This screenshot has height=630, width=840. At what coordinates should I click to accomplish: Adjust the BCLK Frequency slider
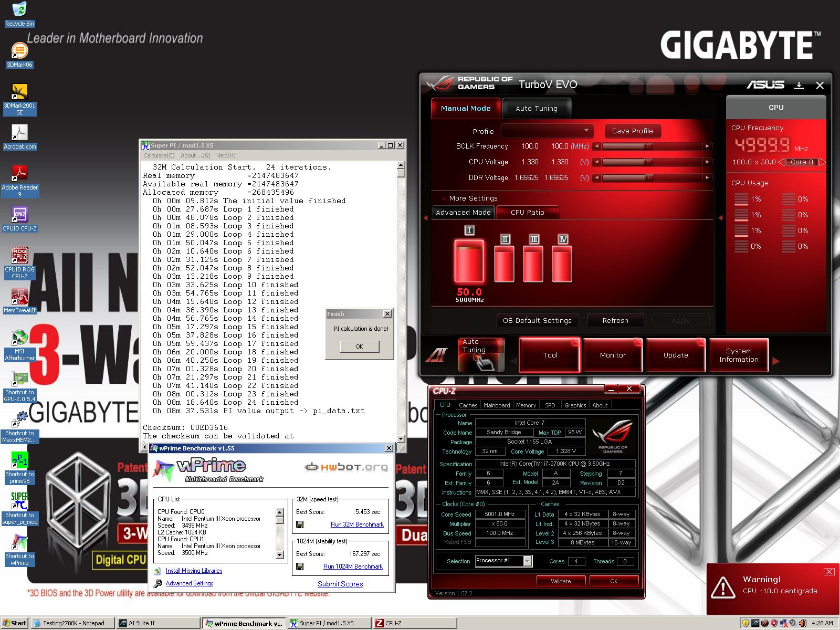(648, 146)
